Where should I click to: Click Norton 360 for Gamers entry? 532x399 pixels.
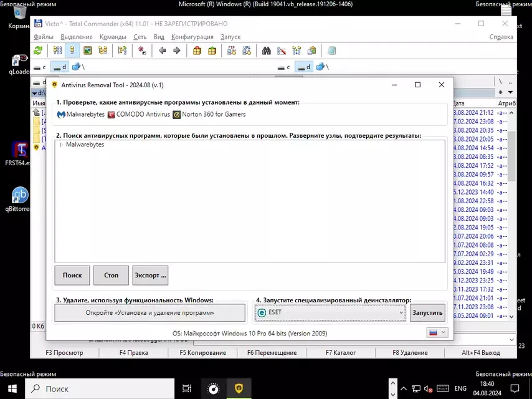coord(209,115)
